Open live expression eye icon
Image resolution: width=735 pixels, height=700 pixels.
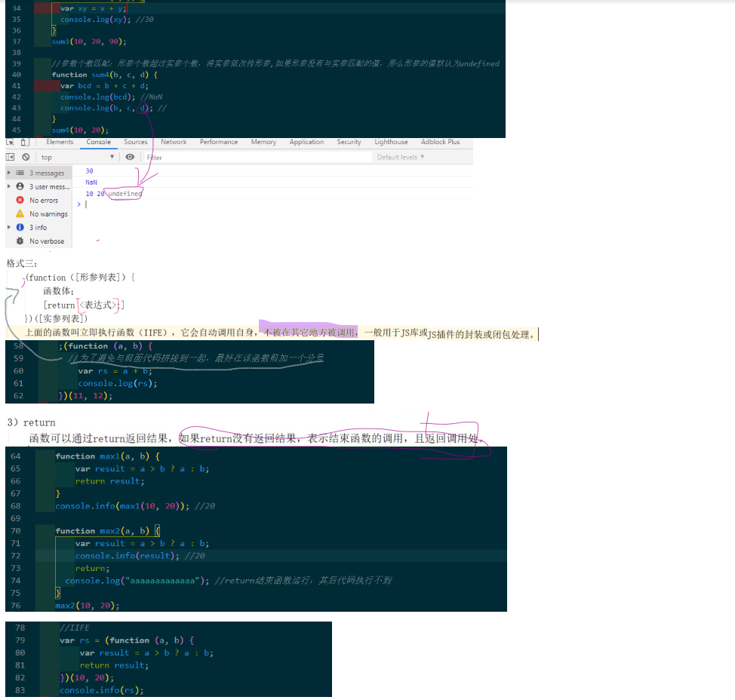[130, 157]
